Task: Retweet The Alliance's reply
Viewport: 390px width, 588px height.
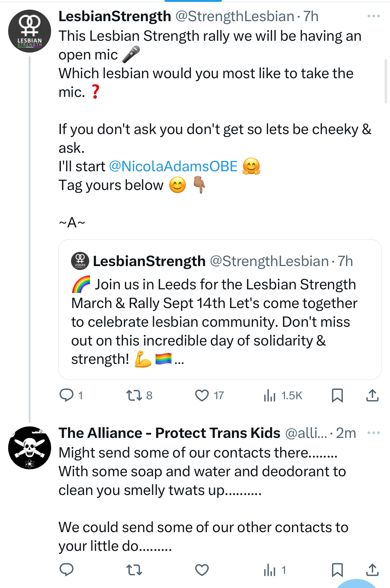Action: [x=134, y=570]
